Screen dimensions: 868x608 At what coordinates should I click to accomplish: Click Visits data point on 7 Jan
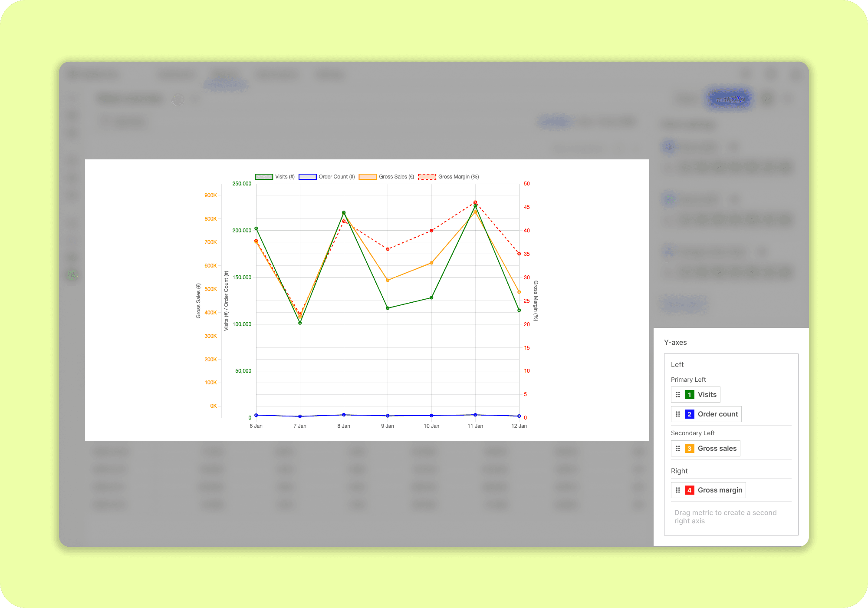point(300,323)
